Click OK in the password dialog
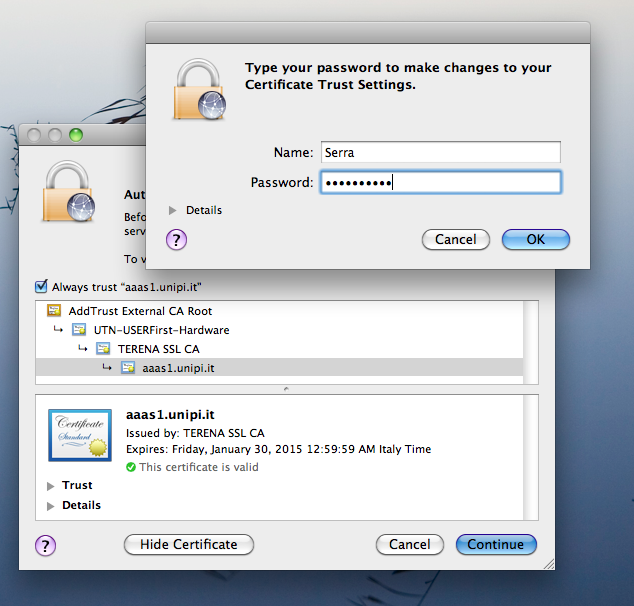This screenshot has width=634, height=606. pyautogui.click(x=536, y=239)
